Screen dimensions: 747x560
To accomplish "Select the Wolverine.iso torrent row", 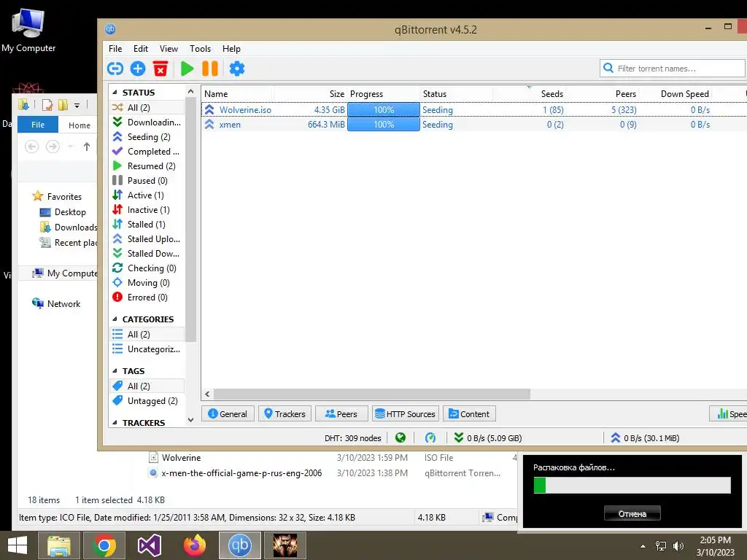I will 473,110.
